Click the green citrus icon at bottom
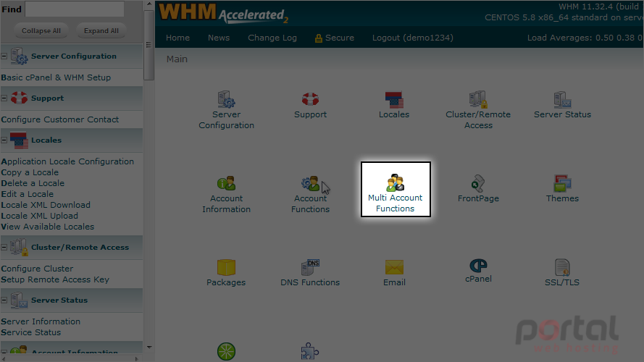 [226, 351]
